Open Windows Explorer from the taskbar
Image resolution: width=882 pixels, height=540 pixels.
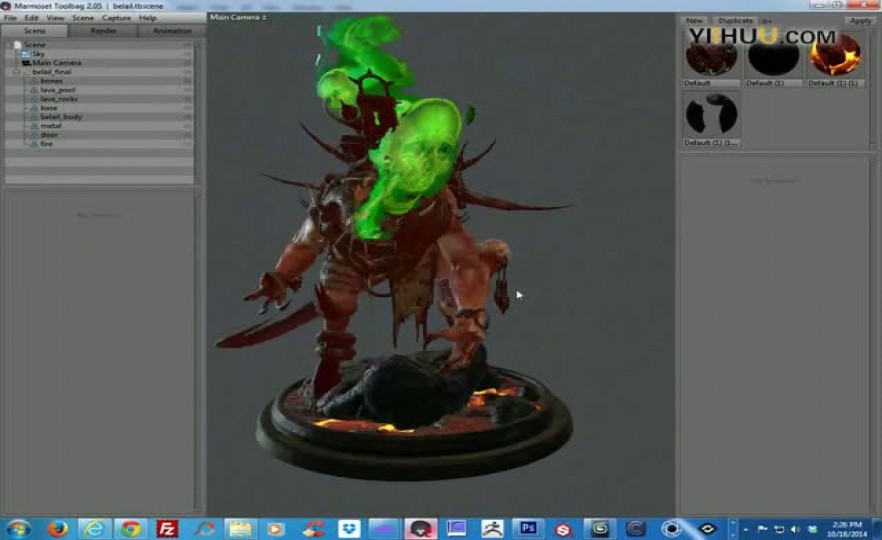(240, 529)
